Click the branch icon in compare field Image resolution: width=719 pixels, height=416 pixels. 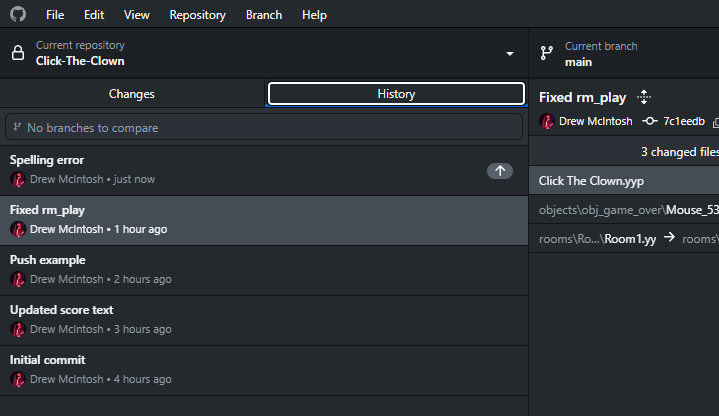[17, 127]
